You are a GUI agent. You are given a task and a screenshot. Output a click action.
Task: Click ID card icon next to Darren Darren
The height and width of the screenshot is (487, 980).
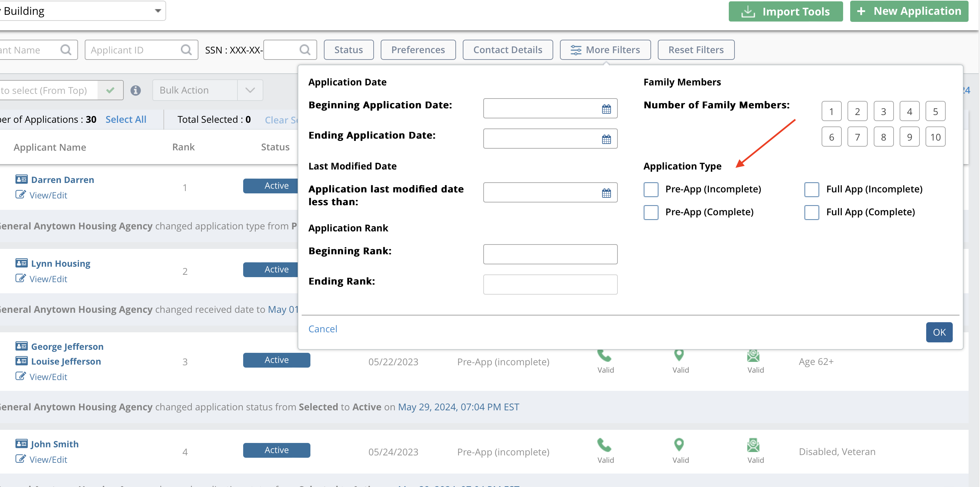coord(21,179)
